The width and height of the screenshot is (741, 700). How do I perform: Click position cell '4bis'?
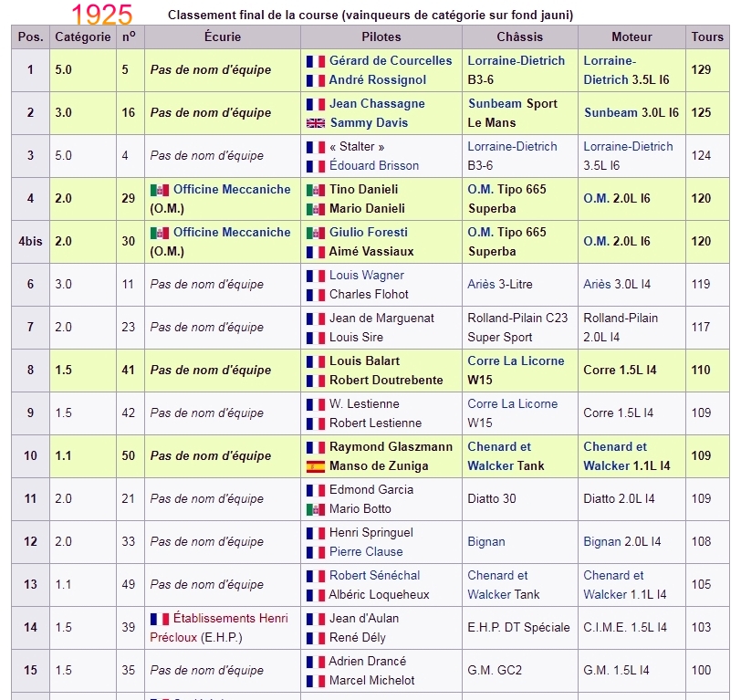coord(30,242)
